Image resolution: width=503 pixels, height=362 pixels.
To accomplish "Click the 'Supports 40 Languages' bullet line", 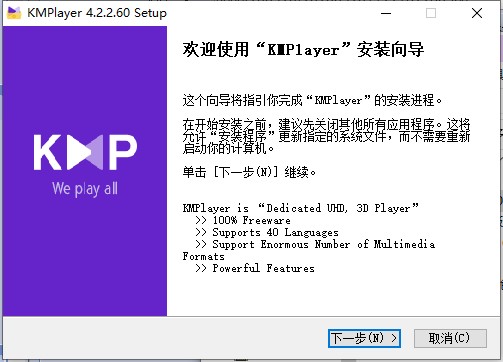I will (267, 232).
